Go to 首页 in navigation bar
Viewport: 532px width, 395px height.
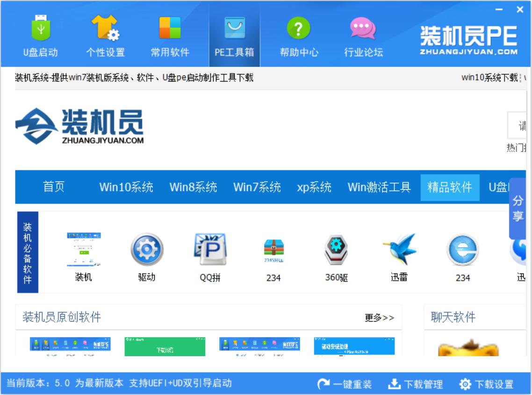(x=54, y=187)
